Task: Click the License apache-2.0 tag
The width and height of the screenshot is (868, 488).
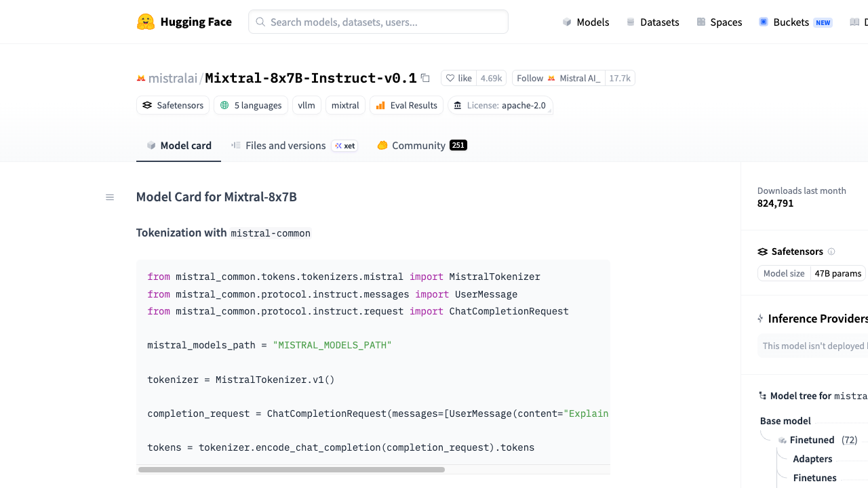Action: 500,105
